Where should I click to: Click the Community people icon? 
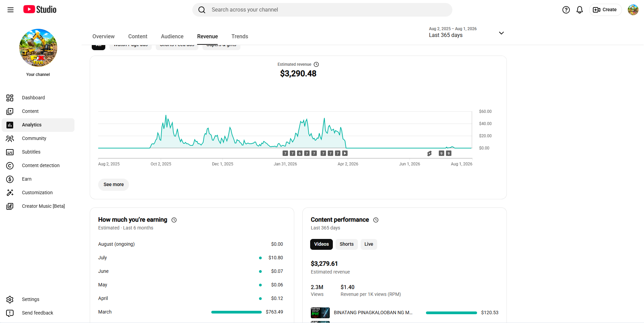[x=10, y=139]
